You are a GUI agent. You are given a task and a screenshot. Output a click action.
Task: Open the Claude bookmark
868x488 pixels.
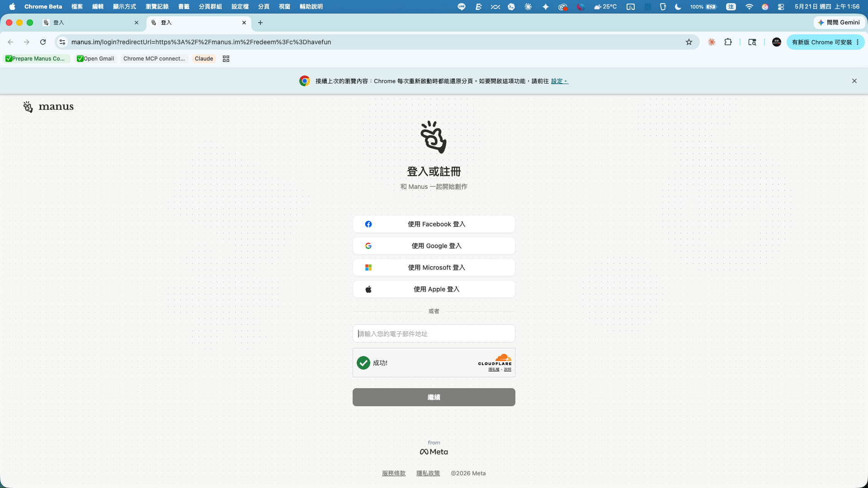click(204, 59)
